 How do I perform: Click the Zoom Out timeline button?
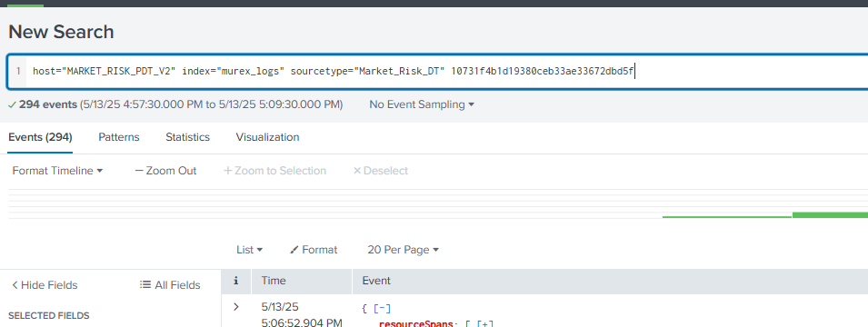tap(165, 171)
